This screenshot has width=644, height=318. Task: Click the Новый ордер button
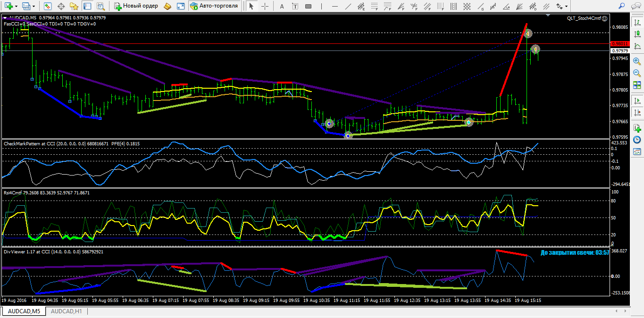136,6
